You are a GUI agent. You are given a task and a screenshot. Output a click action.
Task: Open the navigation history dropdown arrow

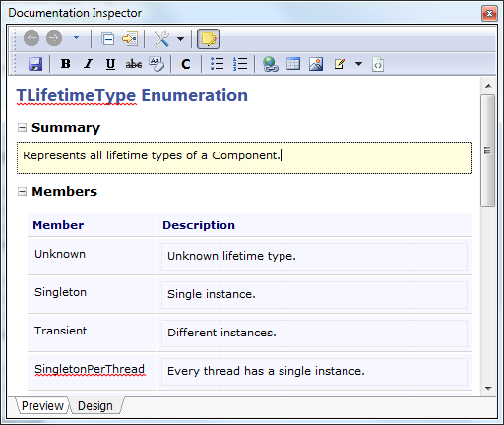click(x=76, y=38)
